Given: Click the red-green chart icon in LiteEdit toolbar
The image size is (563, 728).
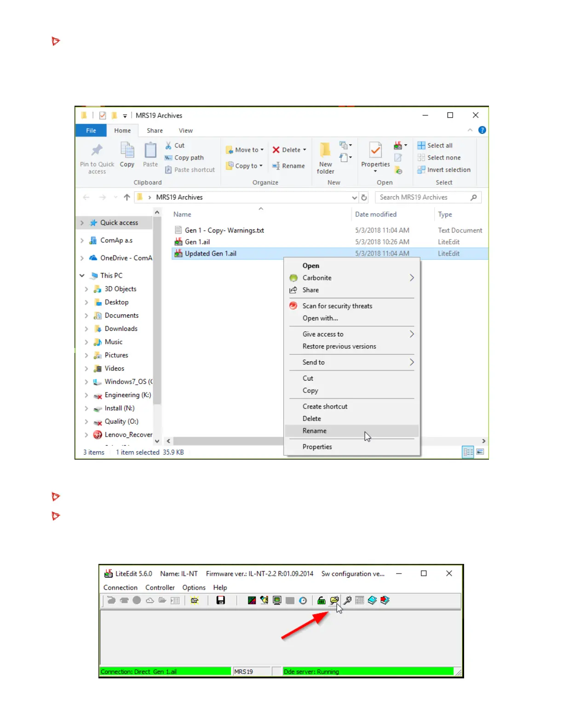Looking at the screenshot, I should (252, 600).
